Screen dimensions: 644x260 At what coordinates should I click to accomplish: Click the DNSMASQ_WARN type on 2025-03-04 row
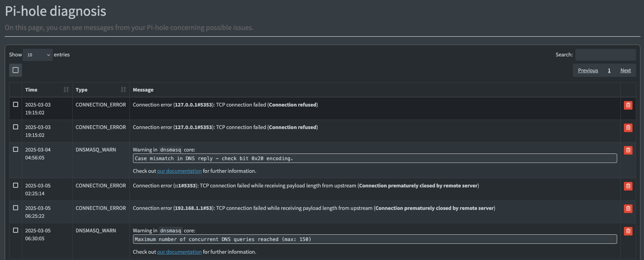point(96,150)
